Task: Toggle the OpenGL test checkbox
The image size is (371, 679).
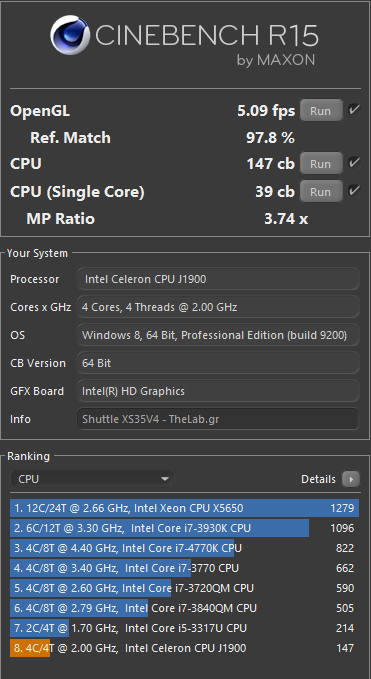Action: pyautogui.click(x=354, y=110)
